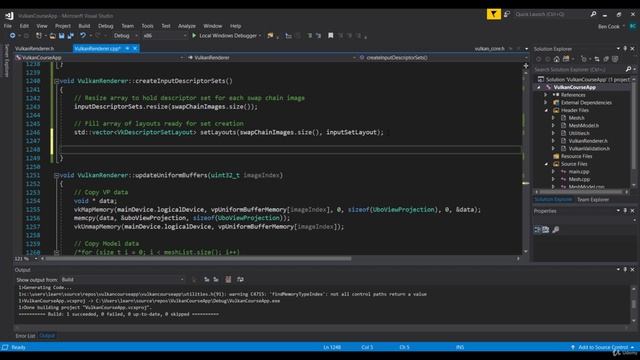Open the File menu

coord(8,26)
